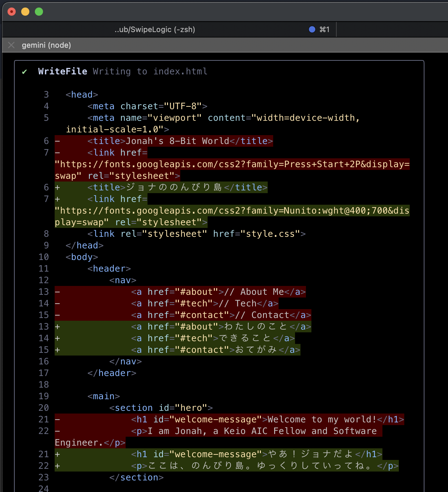Click the added Nunito font URL line
This screenshot has height=492, width=448.
pos(232,211)
